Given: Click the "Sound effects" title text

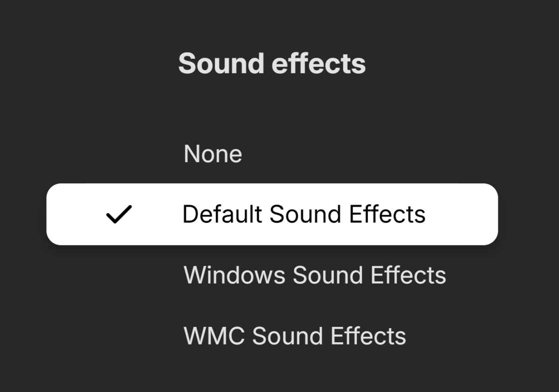Looking at the screenshot, I should (x=272, y=63).
